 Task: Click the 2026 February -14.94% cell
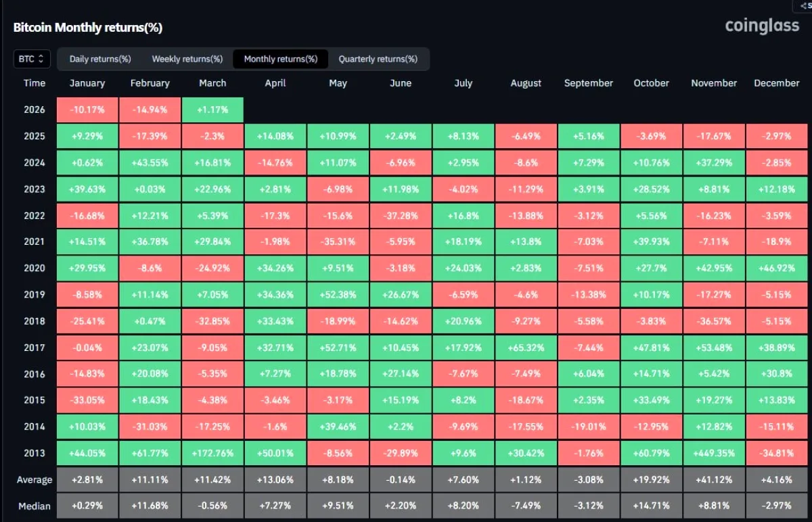pyautogui.click(x=150, y=110)
